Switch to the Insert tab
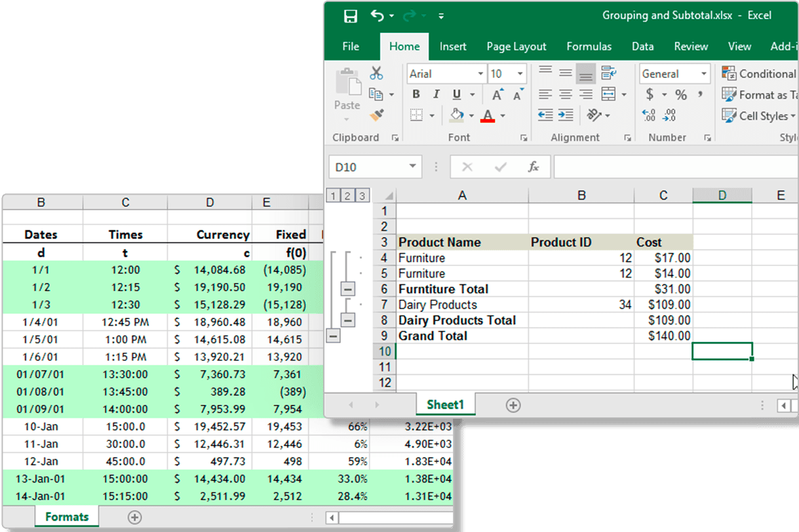Viewport: 799px width, 532px height. pos(453,47)
